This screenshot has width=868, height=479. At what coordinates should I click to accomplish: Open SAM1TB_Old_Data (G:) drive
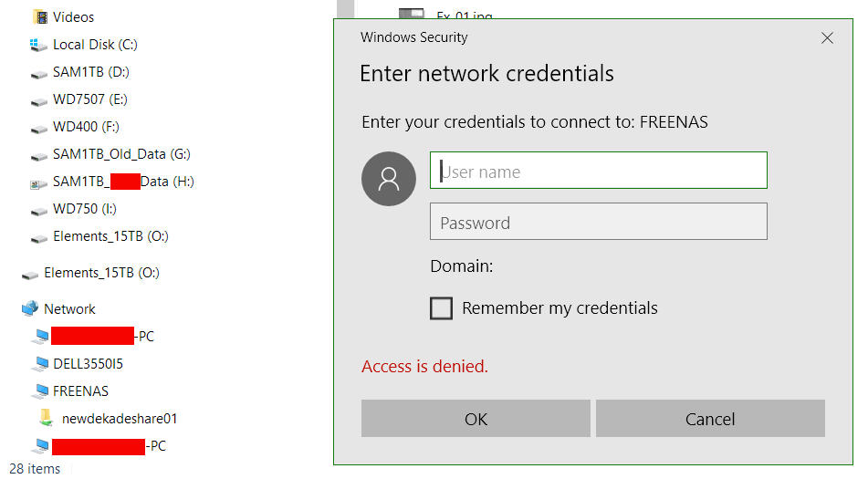pos(120,154)
